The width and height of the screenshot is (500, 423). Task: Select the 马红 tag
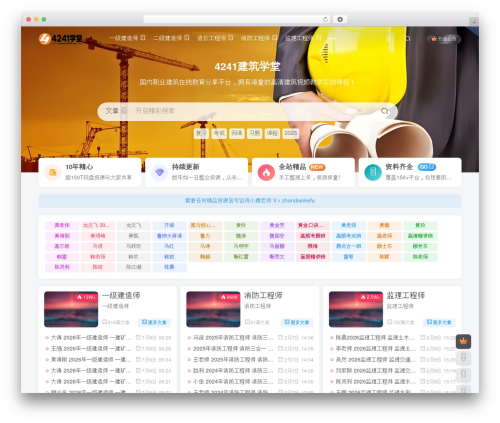pos(169,246)
